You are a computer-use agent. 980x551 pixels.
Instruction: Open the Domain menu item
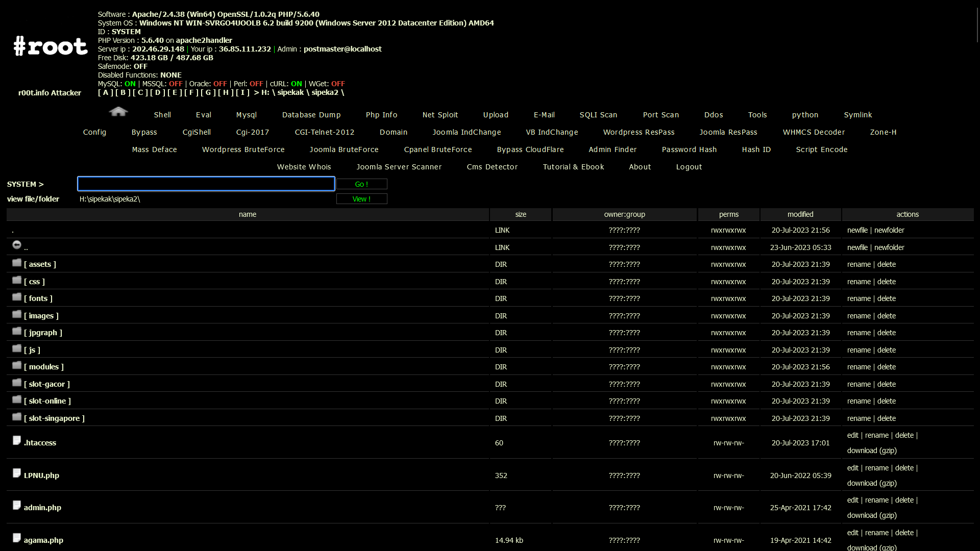coord(393,132)
